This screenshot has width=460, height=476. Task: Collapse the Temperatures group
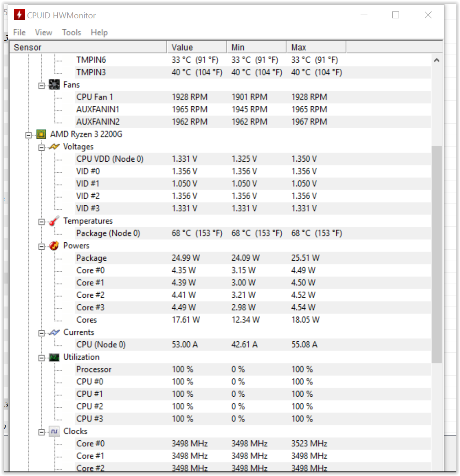[x=42, y=222]
